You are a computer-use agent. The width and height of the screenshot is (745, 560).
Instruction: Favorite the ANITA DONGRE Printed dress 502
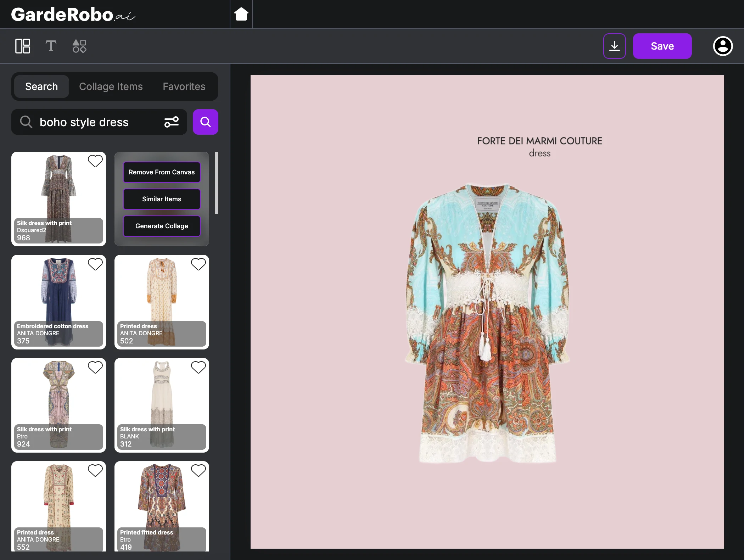[198, 264]
